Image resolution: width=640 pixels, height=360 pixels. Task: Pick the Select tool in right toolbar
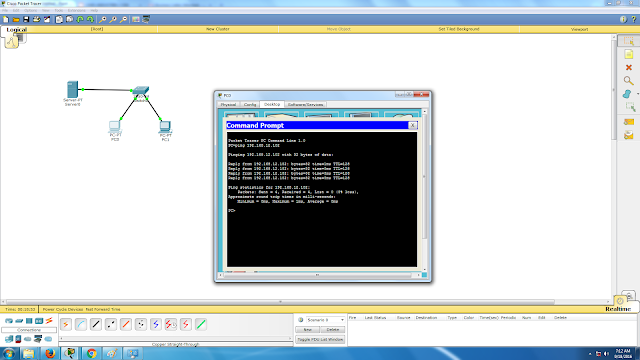pos(629,41)
